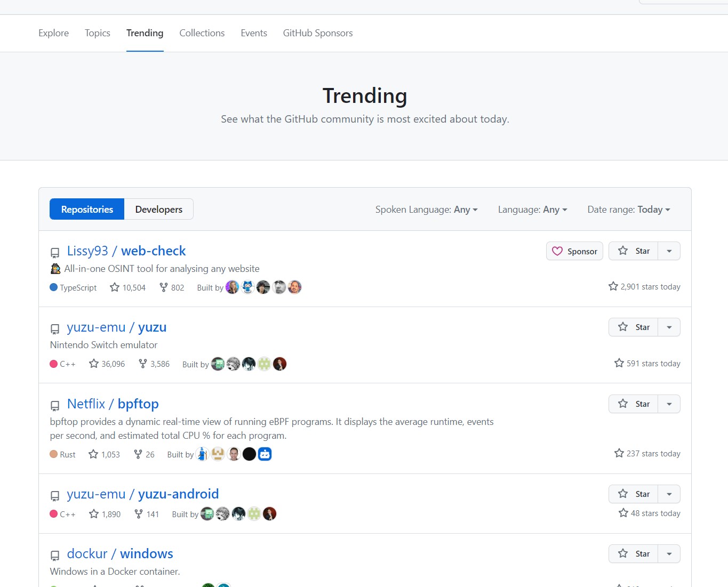The width and height of the screenshot is (728, 587).
Task: Click the repository icon beside yuzu-android
Action: [55, 496]
